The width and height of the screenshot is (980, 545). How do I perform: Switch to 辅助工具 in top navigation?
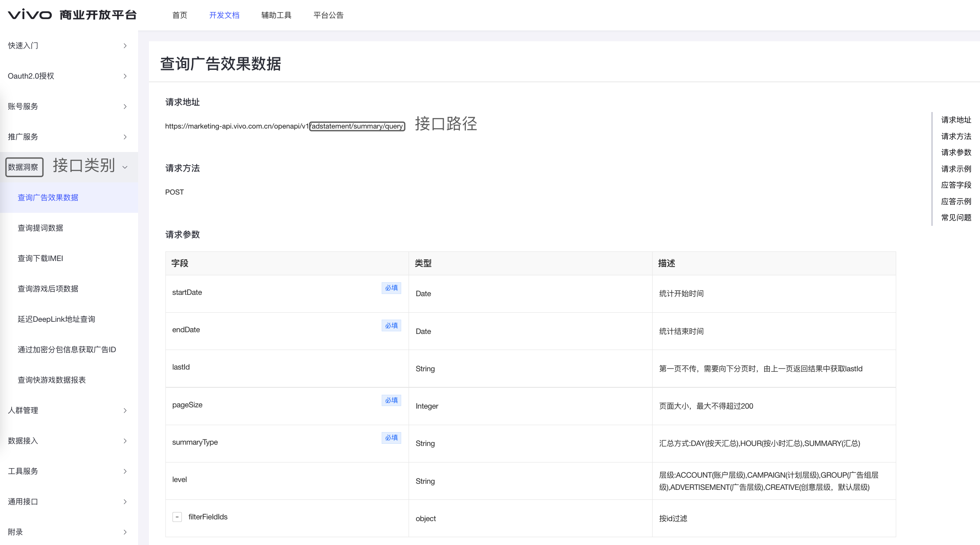(276, 15)
